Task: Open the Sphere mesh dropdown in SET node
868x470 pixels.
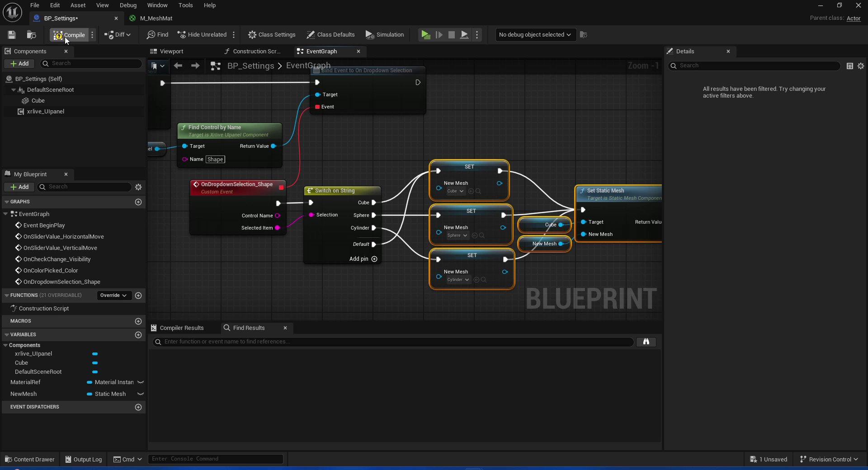Action: 457,235
